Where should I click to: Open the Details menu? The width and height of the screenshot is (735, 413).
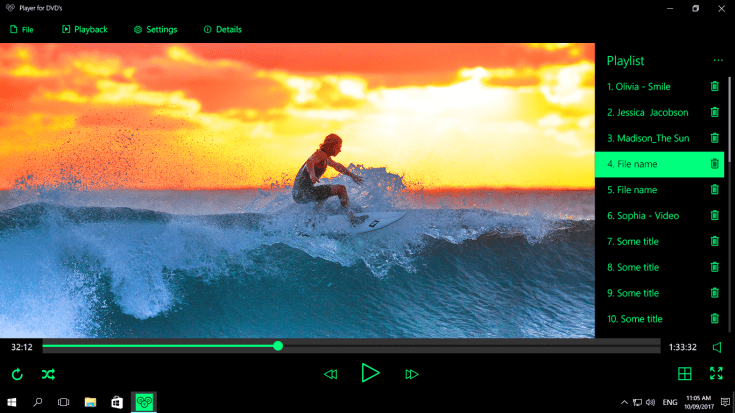coord(222,29)
